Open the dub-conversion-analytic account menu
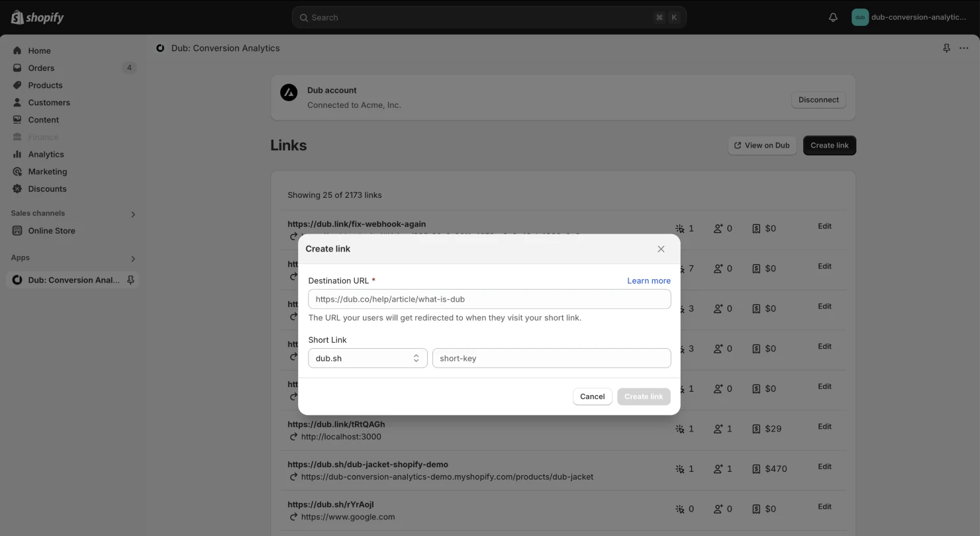 pos(910,17)
